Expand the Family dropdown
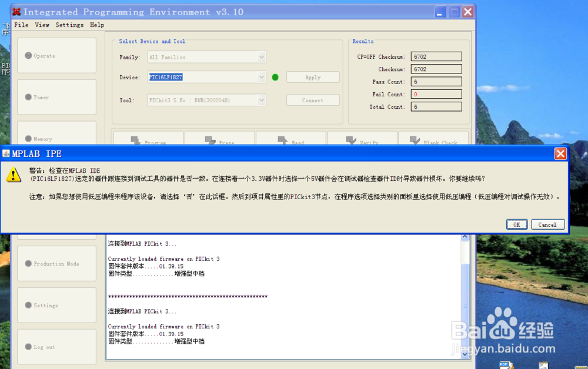The width and height of the screenshot is (588, 369). (262, 57)
